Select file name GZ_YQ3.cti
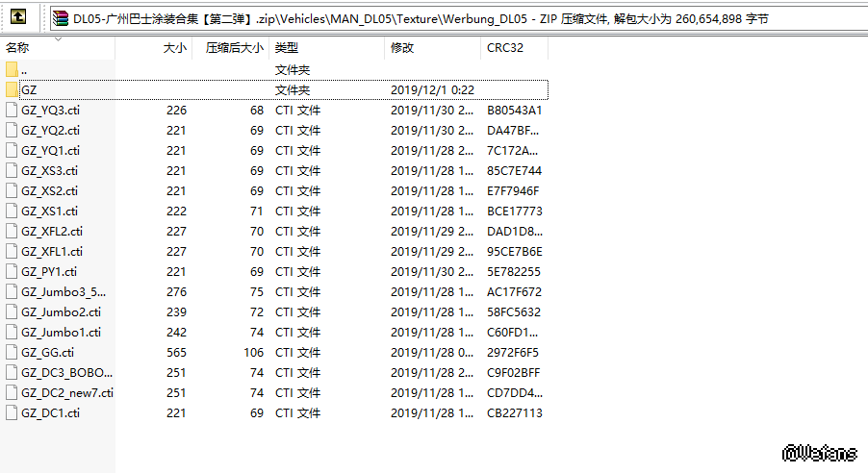The image size is (868, 473). click(x=50, y=111)
